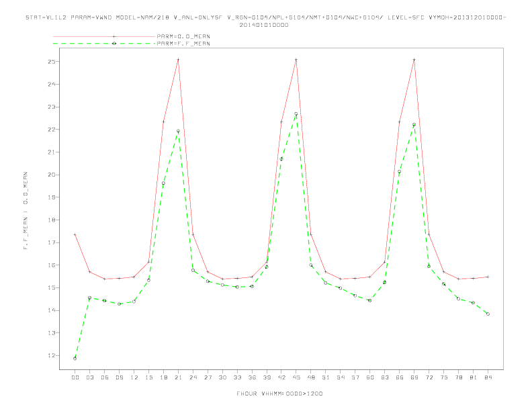Select red peak data point at hour 21
The height and width of the screenshot is (411, 532).
coord(178,59)
